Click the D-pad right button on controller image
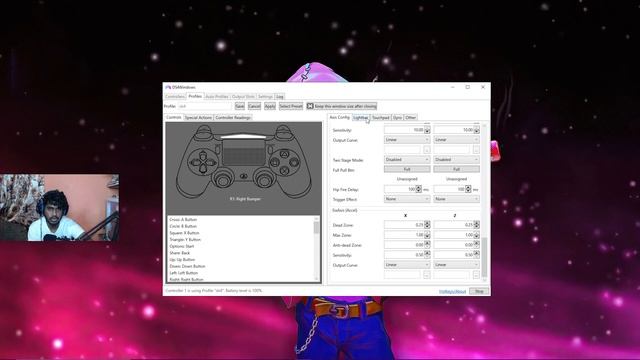Screen dimensions: 640x360 210,162
